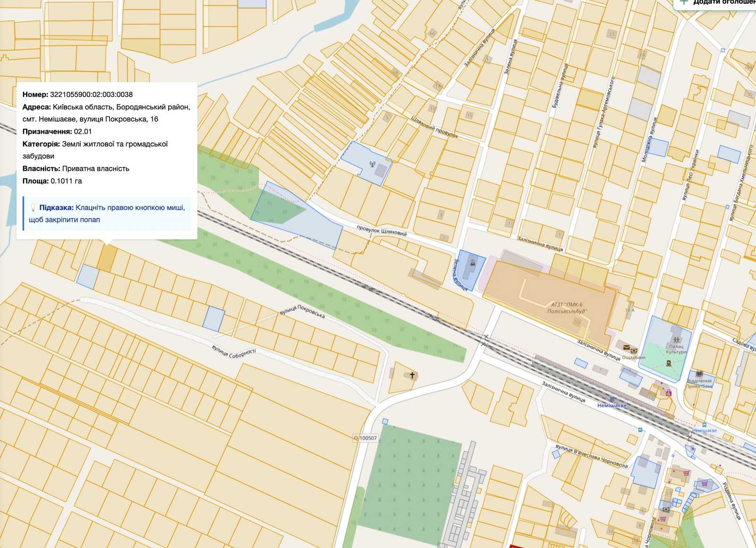Image resolution: width=756 pixels, height=548 pixels.
Task: Click the Призначення value 02.01
Action: [83, 131]
